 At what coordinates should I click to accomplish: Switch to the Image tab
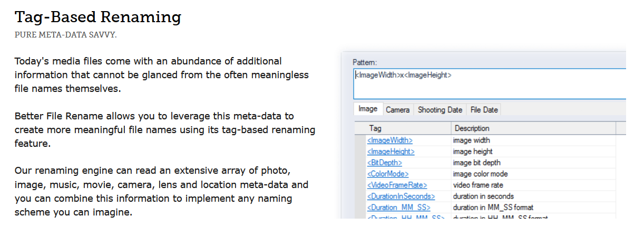point(368,109)
